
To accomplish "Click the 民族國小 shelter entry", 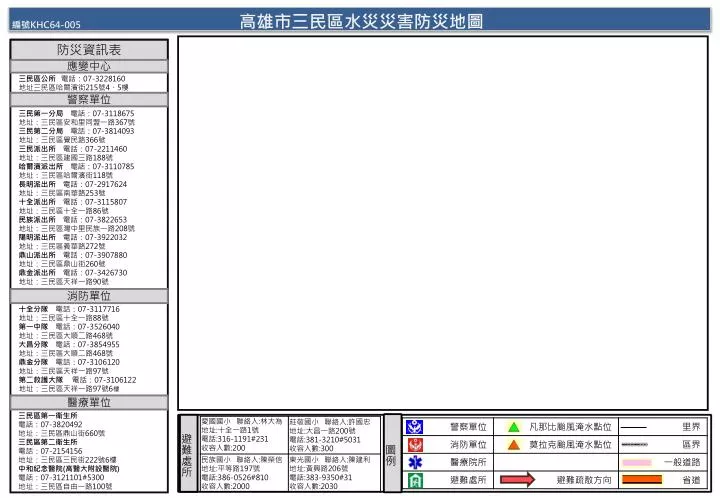I will point(244,473).
